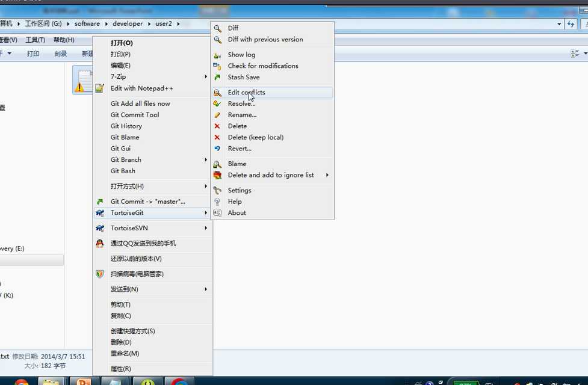Expand the 发送到(N) submenu arrow
Image resolution: width=588 pixels, height=385 pixels.
click(205, 289)
